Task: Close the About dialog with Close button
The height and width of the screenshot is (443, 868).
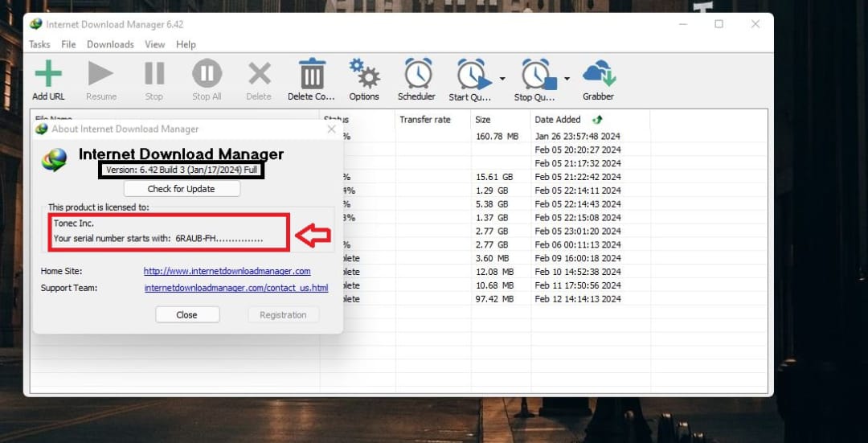Action: pos(187,315)
